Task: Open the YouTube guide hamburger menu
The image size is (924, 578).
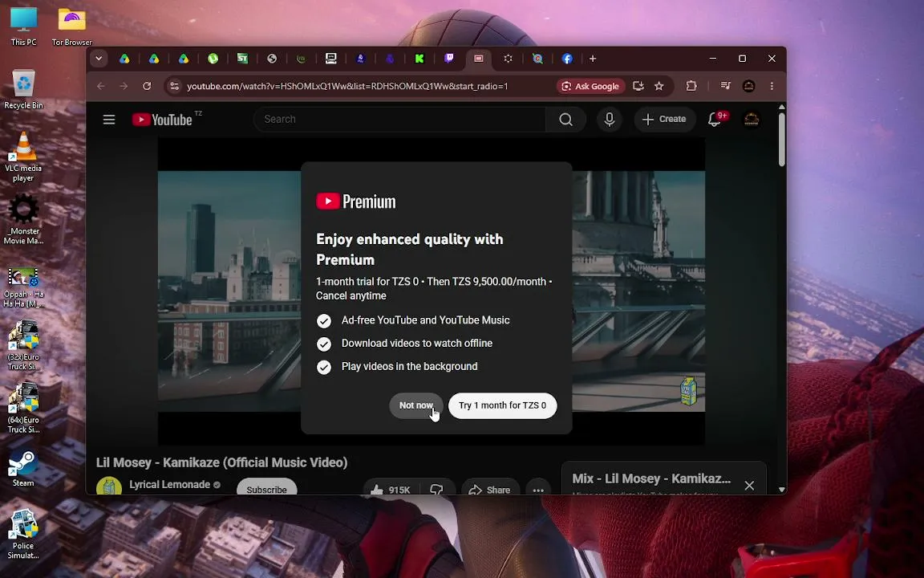Action: pyautogui.click(x=109, y=120)
